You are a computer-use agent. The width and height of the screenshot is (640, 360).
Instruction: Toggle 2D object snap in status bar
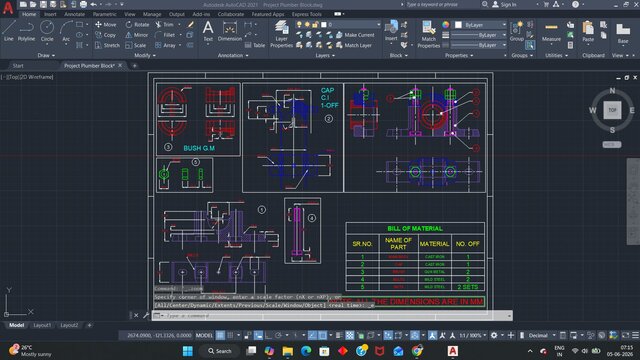tap(322, 336)
